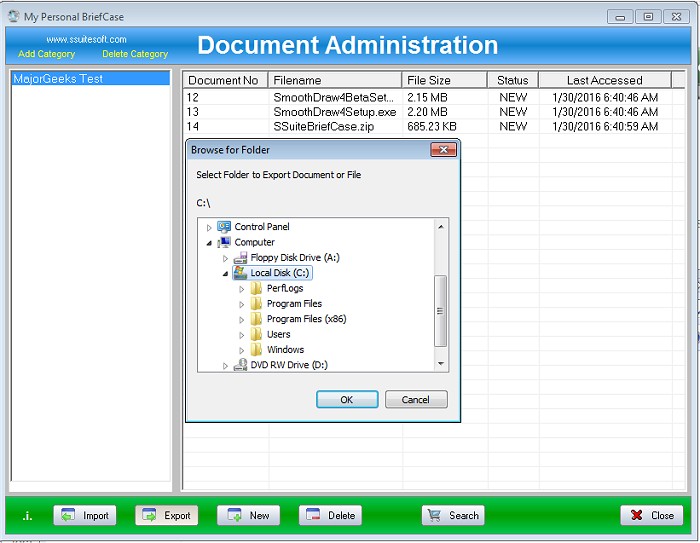Screen dimensions: 700x543
Task: Click the DVD RW Drive icon
Action: tap(240, 364)
